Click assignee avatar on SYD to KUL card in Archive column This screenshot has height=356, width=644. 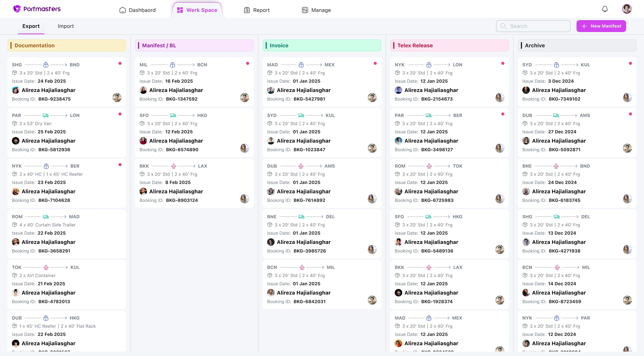click(x=627, y=97)
